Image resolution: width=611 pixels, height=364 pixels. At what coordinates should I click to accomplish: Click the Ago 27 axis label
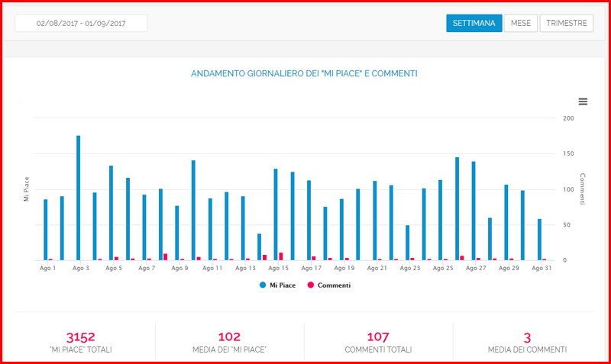tap(476, 269)
